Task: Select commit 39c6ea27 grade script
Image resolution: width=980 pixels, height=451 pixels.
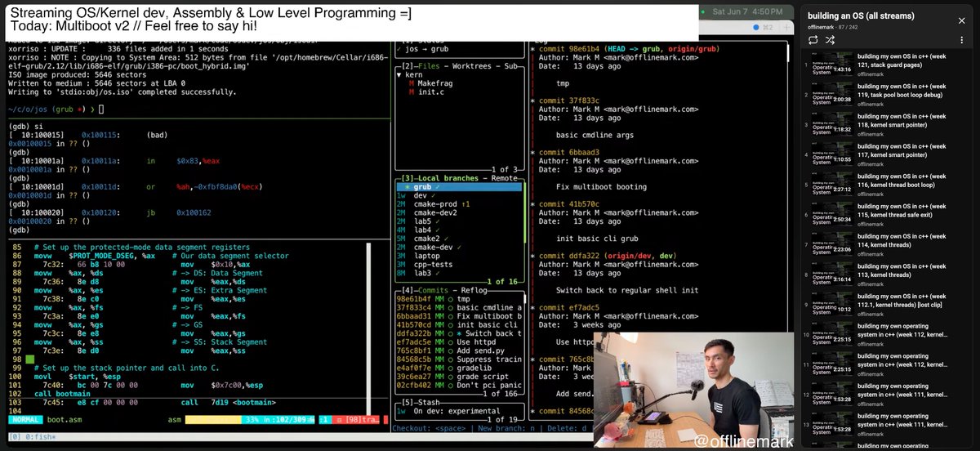Action: coord(458,376)
